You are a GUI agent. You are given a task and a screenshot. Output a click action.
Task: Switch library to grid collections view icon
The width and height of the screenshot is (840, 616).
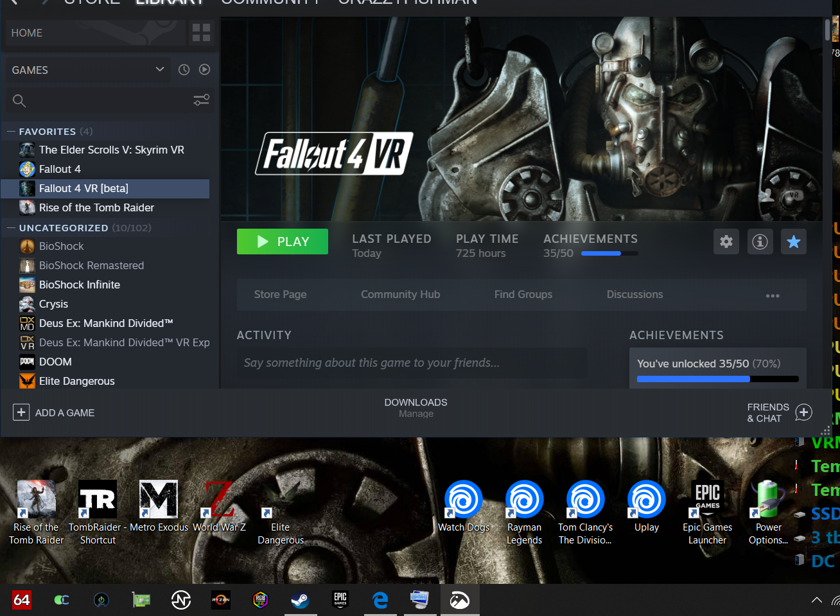(201, 33)
